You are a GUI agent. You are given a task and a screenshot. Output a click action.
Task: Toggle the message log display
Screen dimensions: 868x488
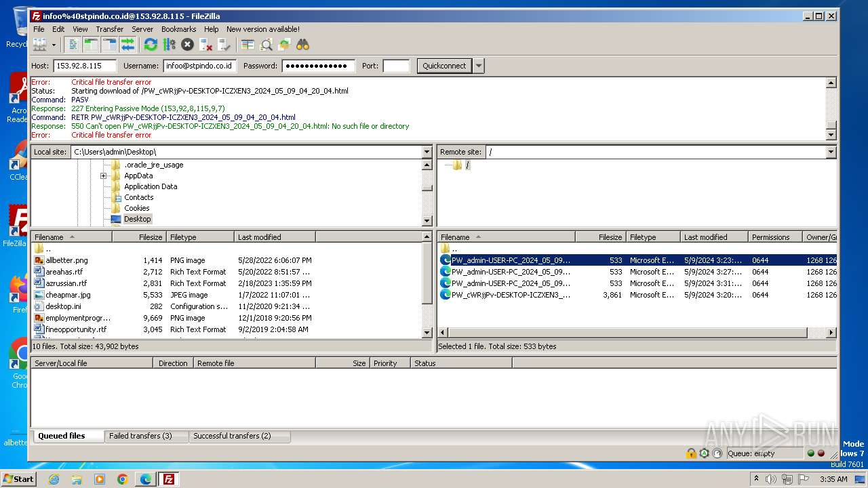[73, 45]
